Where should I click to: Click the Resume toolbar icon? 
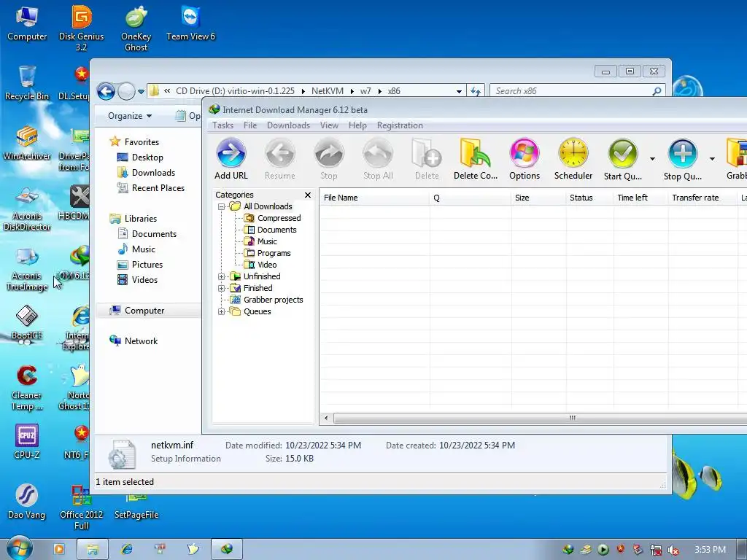279,159
